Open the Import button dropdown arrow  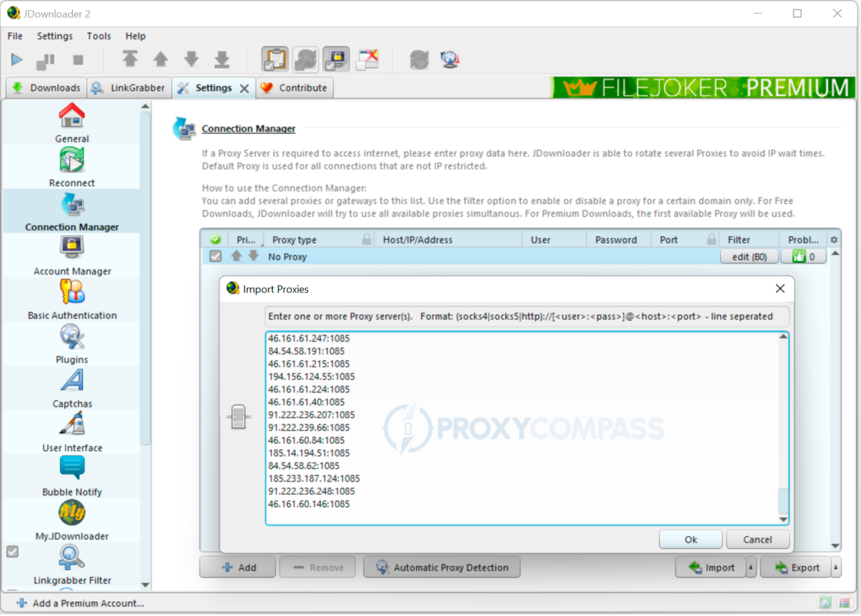(x=751, y=567)
